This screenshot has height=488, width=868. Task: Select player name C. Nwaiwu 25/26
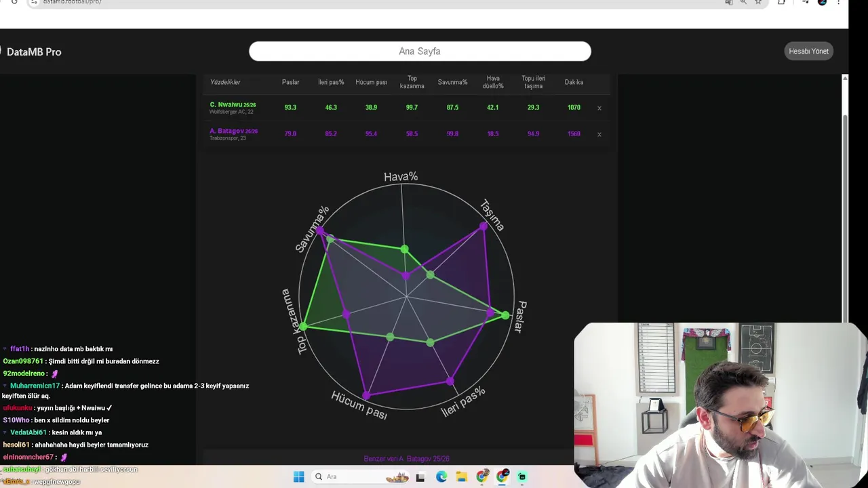[233, 104]
